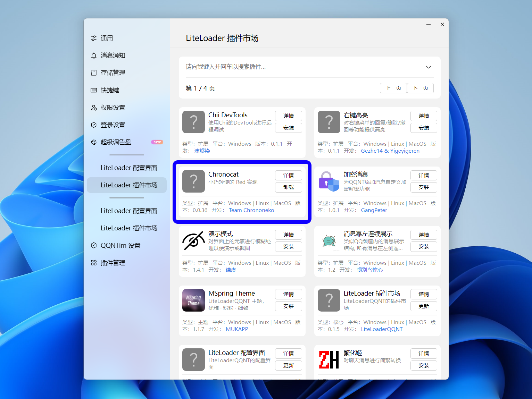Image resolution: width=532 pixels, height=399 pixels.
Task: Go to next page with 下一页
Action: pyautogui.click(x=420, y=88)
